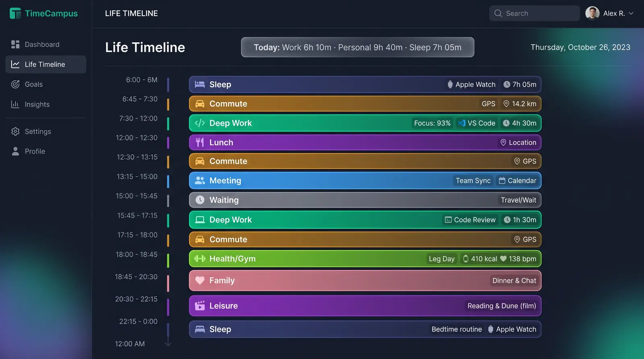Click the code brackets icon on 7:30 Deep Work
Image resolution: width=644 pixels, height=359 pixels.
pyautogui.click(x=200, y=123)
